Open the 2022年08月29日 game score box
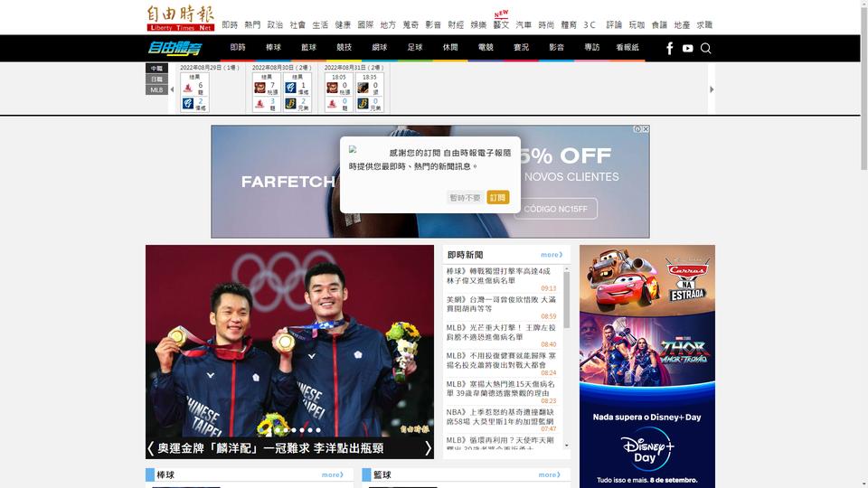Viewport: 868px width, 488px height. point(195,92)
